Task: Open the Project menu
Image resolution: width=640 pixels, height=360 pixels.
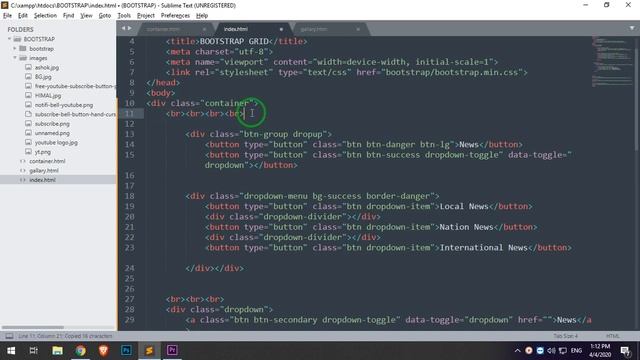Action: [x=146, y=16]
